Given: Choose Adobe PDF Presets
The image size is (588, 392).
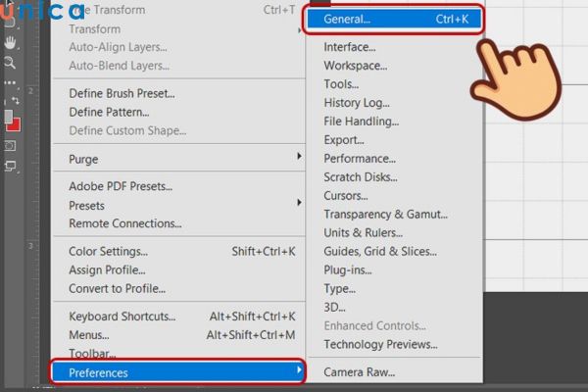Looking at the screenshot, I should [179, 186].
